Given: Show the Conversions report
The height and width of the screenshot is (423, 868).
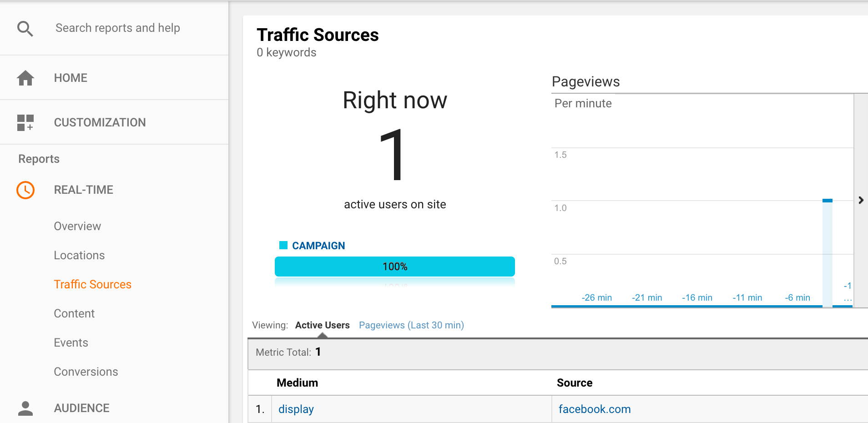Looking at the screenshot, I should point(86,372).
